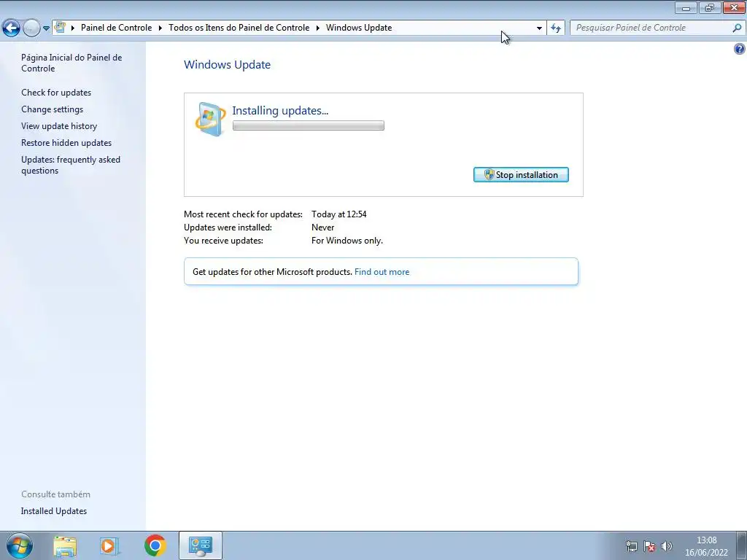This screenshot has height=560, width=747.
Task: Launch Windows Media Player from taskbar
Action: [109, 545]
